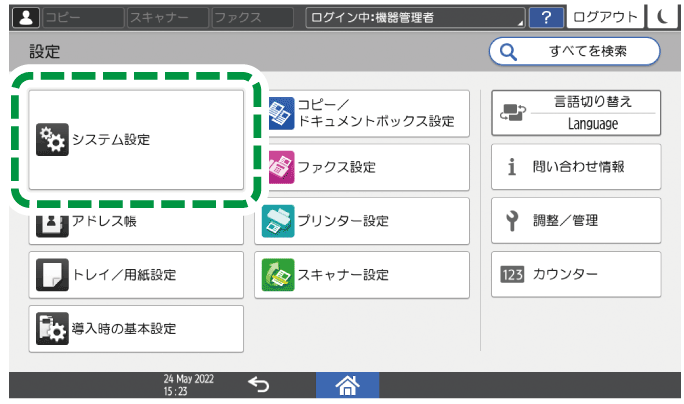Switch to スキャナー tab
The width and height of the screenshot is (684, 404).
(168, 17)
